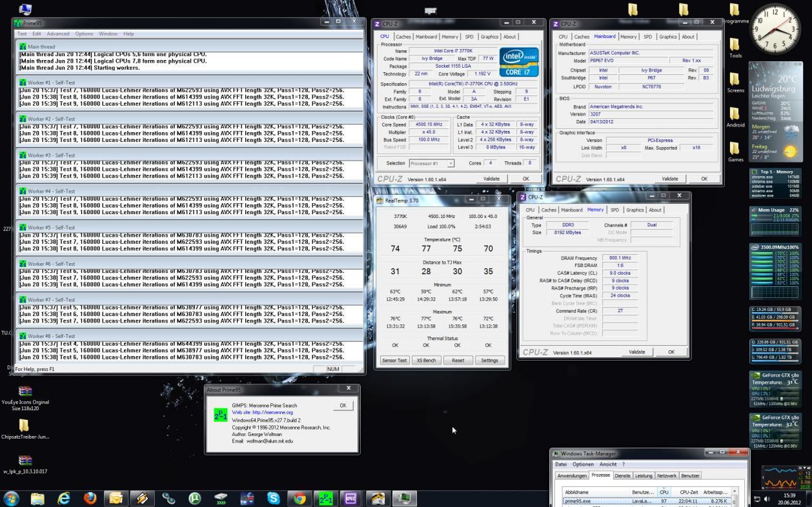The image size is (812, 507).
Task: Click Worker #1 Self-Test window icon
Action: [x=23, y=83]
